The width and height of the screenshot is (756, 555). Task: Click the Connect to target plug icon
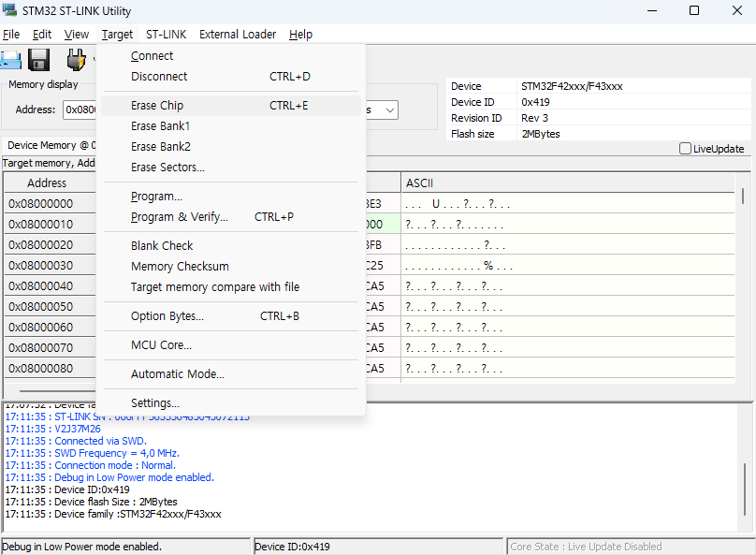click(x=76, y=60)
